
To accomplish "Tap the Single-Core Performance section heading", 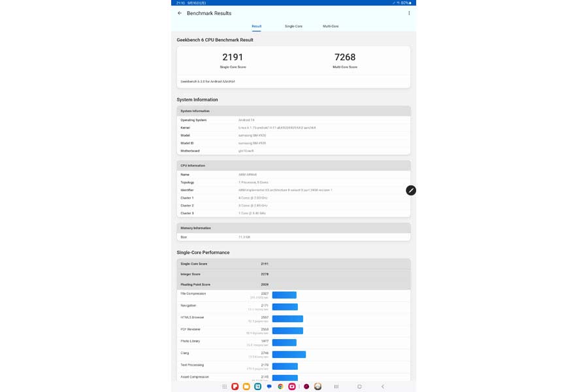I will click(203, 252).
